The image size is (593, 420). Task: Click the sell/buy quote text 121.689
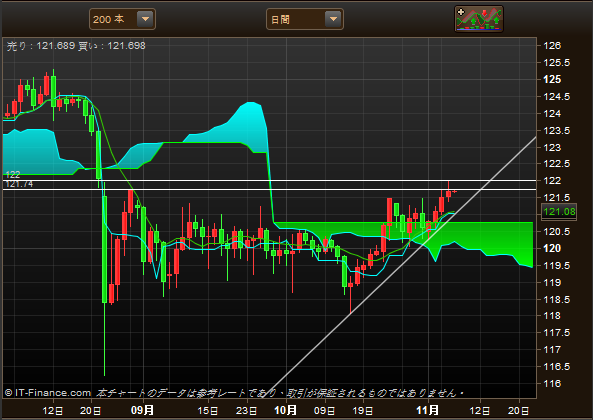[x=56, y=46]
